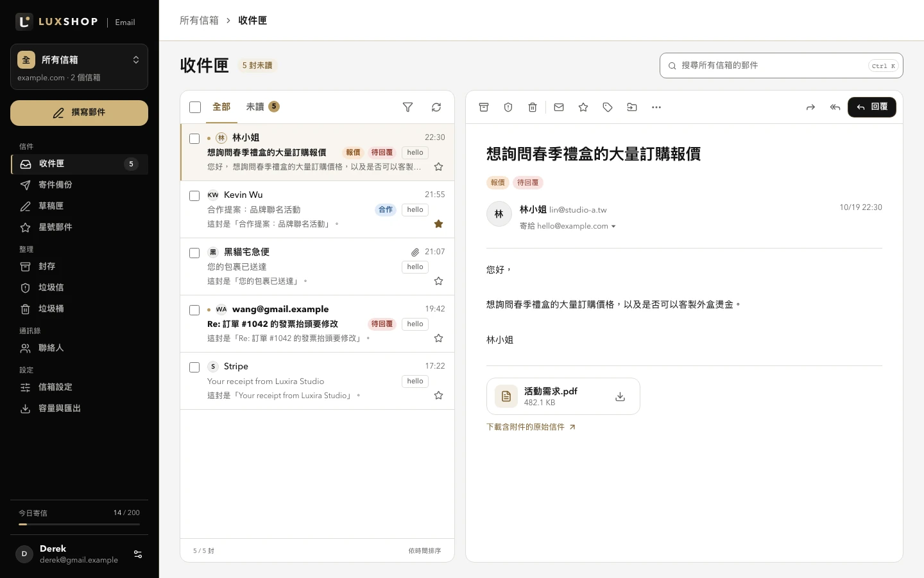The width and height of the screenshot is (924, 578).
Task: Open the 所有信箱 mailbox switcher
Action: point(79,67)
